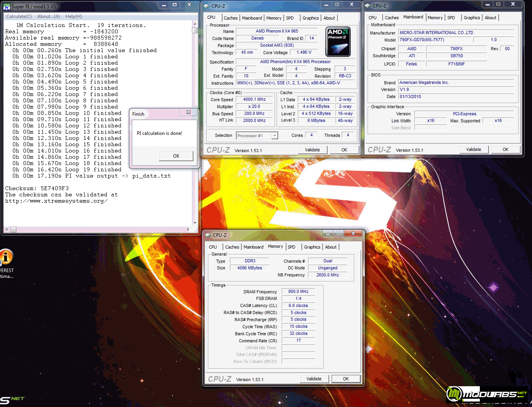Click the Memory CPU-Z window title icon
532x407 pixels.
click(x=208, y=235)
